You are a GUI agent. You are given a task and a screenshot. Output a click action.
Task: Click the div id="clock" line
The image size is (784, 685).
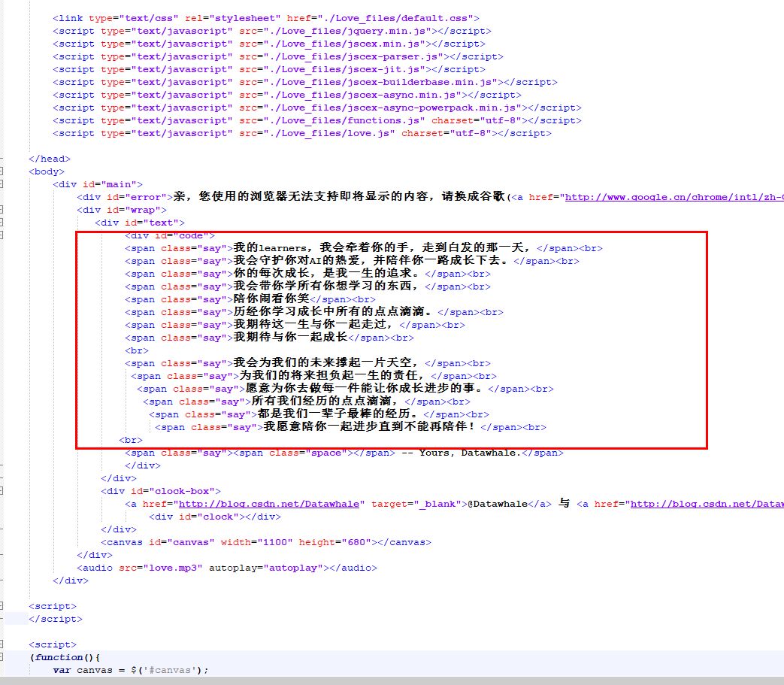(x=214, y=517)
